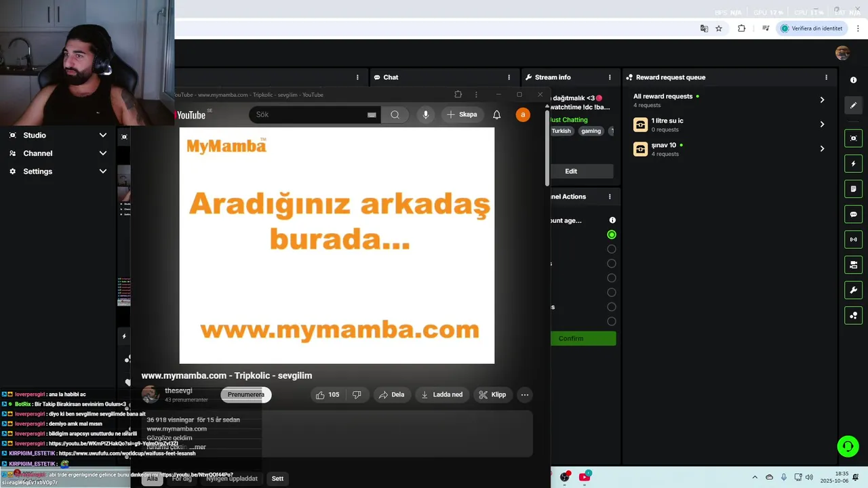Select the Sett filter chip
Image resolution: width=868 pixels, height=488 pixels.
[x=277, y=479]
